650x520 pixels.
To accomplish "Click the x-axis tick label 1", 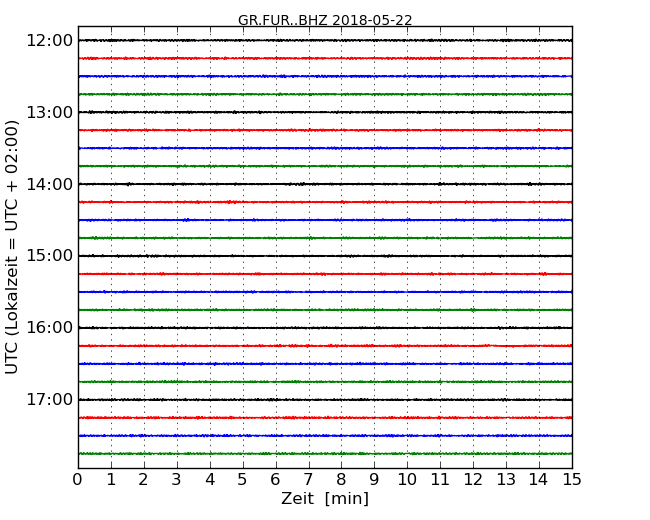I will click(111, 480).
